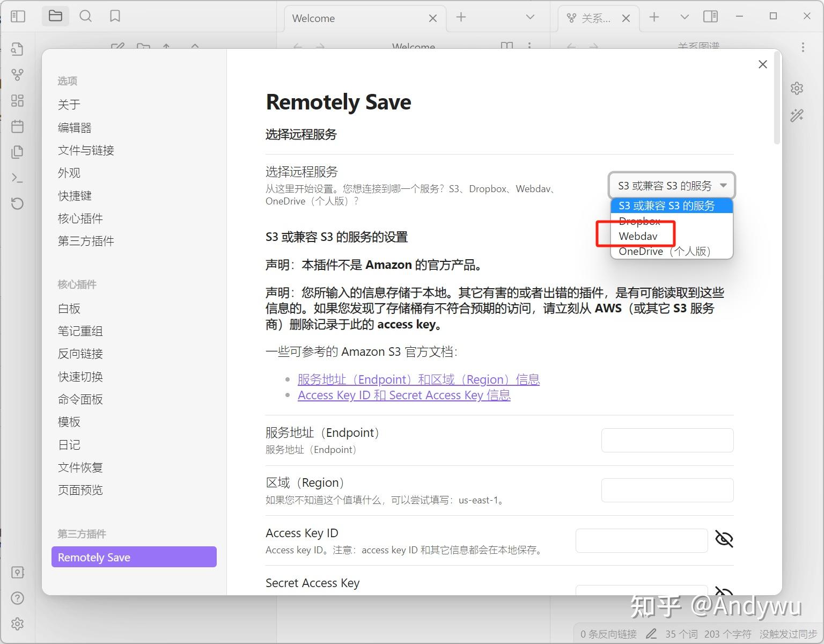This screenshot has width=824, height=644.
Task: Open the calendar icon in the left ribbon
Action: pyautogui.click(x=17, y=126)
